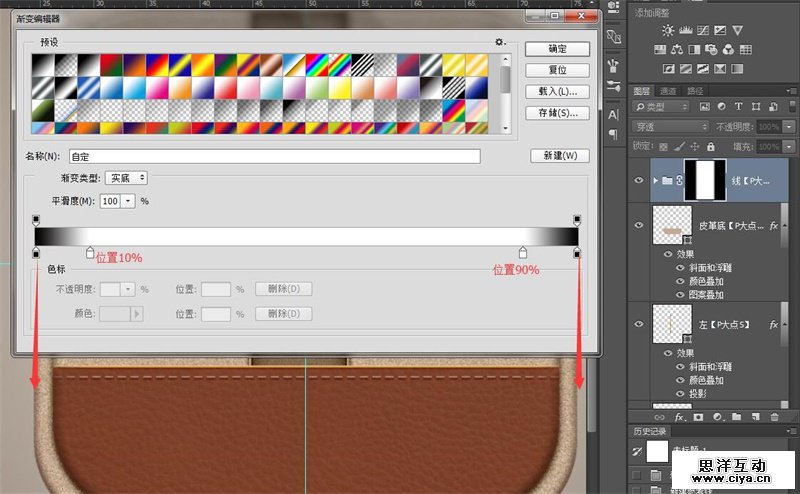Hide the 左 layer with eye icon
Viewport: 800px width, 494px height.
[640, 324]
